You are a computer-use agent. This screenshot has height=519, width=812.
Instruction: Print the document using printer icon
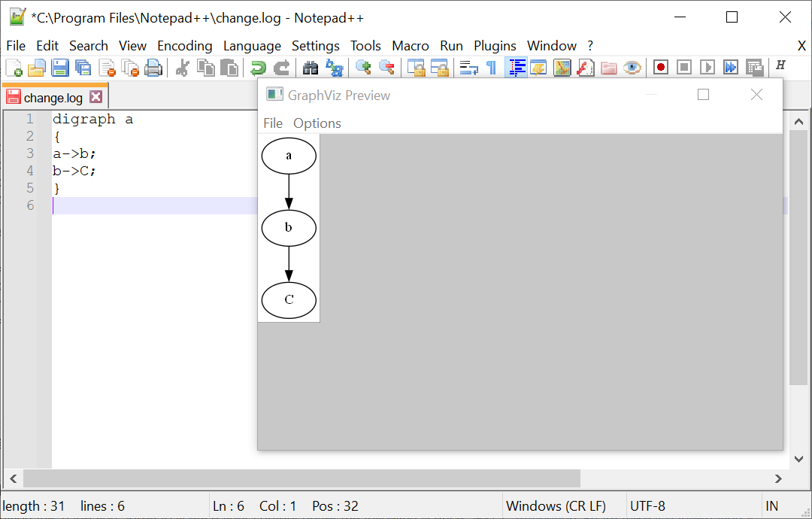click(153, 68)
